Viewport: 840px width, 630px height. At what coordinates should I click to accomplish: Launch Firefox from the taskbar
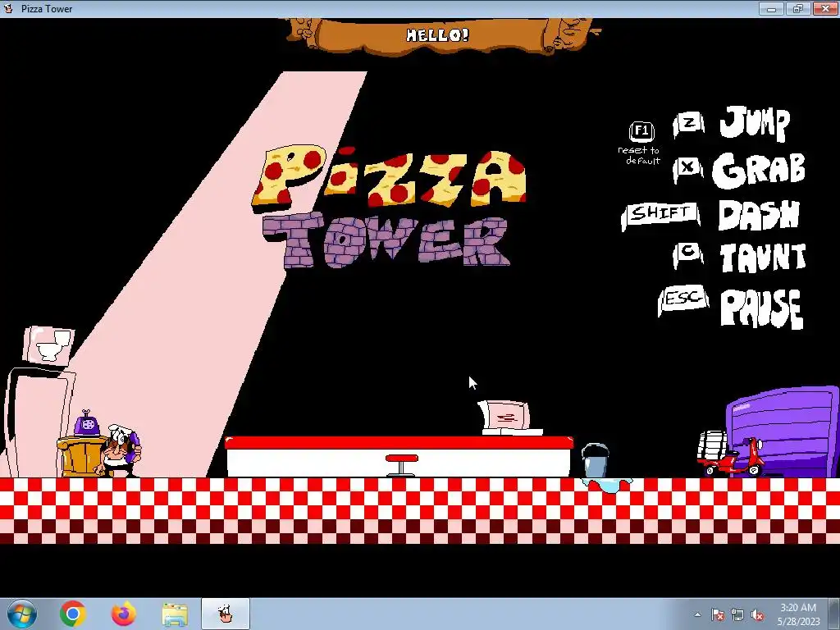[x=123, y=614]
